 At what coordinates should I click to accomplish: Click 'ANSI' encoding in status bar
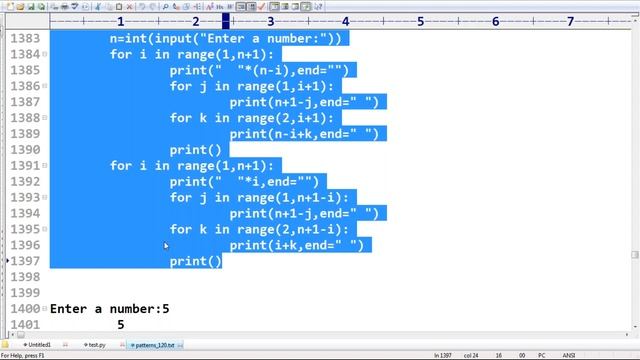[569, 356]
